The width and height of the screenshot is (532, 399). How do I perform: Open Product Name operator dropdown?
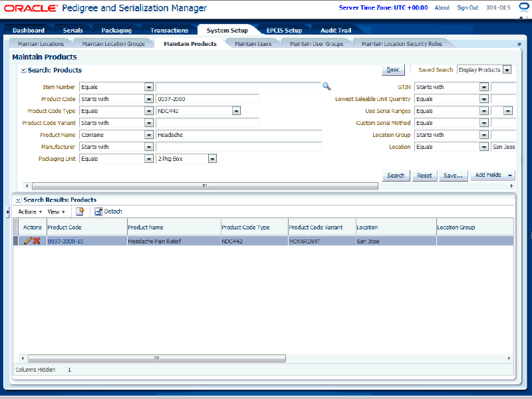click(x=149, y=135)
